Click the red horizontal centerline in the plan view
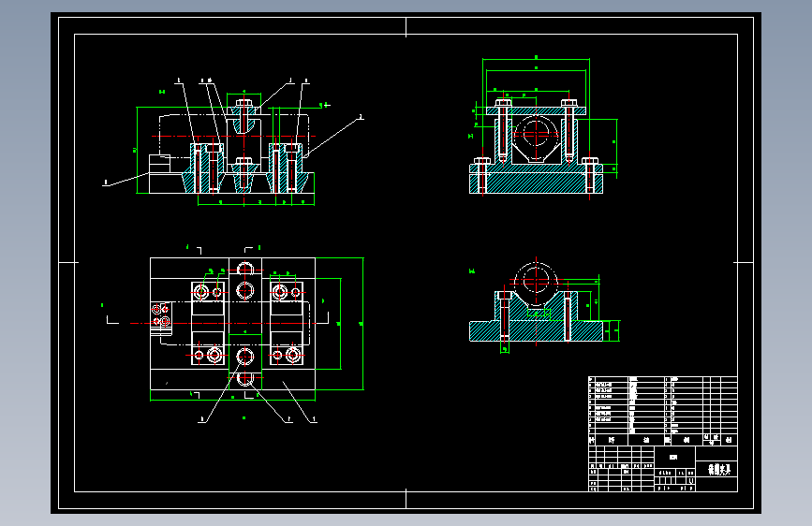The image size is (812, 526). pyautogui.click(x=222, y=323)
